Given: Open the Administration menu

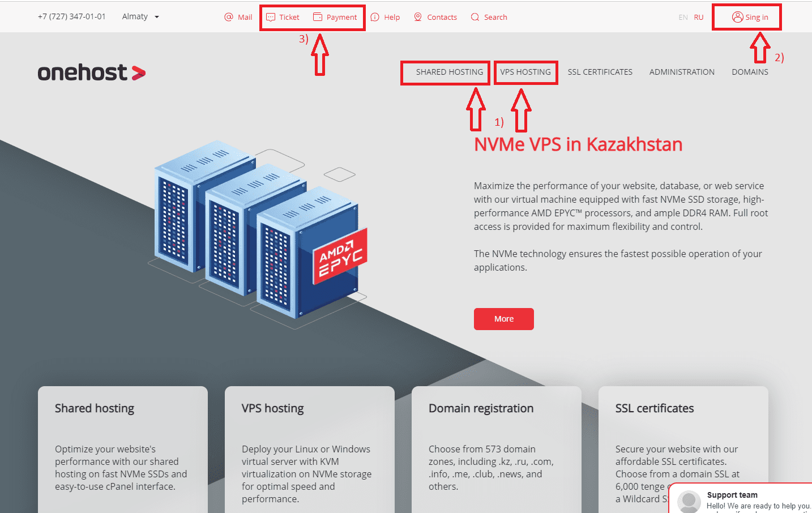Looking at the screenshot, I should point(682,72).
